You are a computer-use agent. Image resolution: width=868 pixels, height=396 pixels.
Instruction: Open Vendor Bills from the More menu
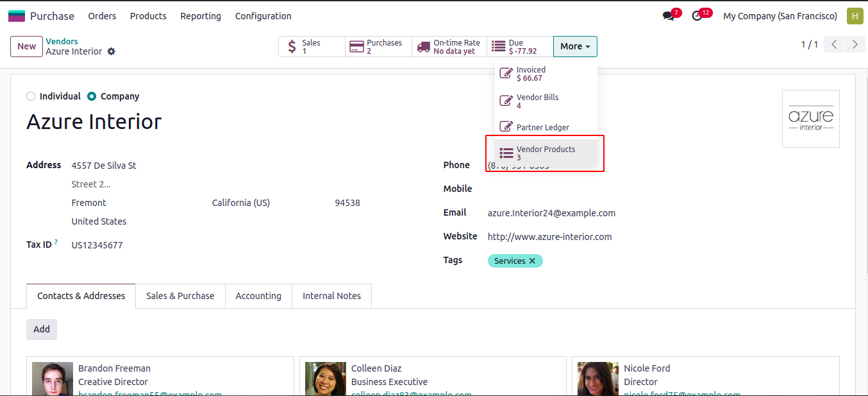tap(546, 101)
